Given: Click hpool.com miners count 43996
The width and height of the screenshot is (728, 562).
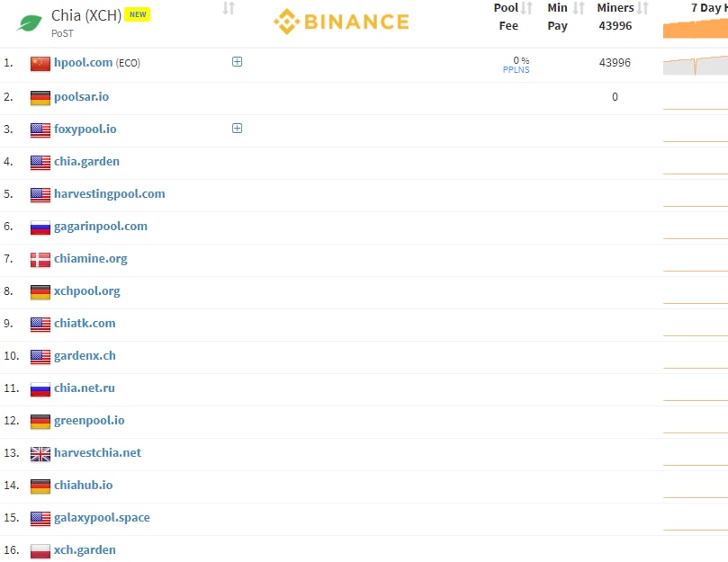Looking at the screenshot, I should tap(615, 62).
